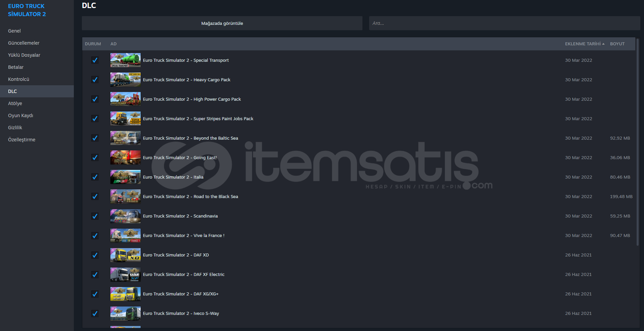Click the 30 Mar 2022 date for Going East!
This screenshot has width=644, height=331.
click(579, 158)
